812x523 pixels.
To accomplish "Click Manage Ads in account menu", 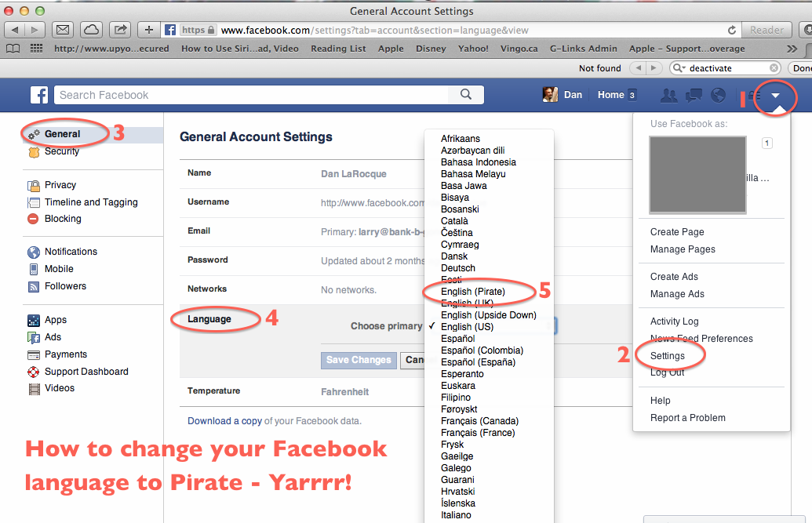I will tap(677, 293).
